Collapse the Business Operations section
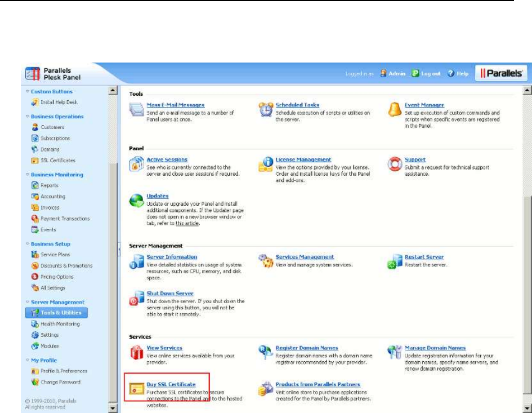Viewport: 532px width, 413px height. click(x=28, y=116)
